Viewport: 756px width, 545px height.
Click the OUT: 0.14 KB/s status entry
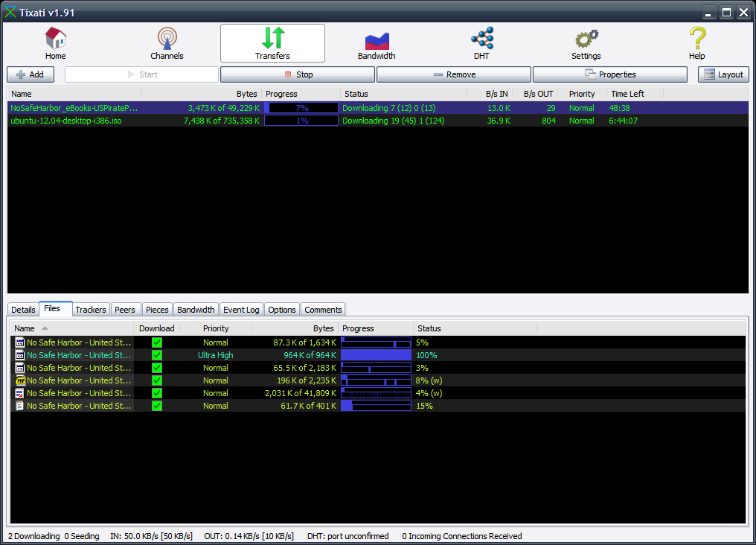coord(249,536)
